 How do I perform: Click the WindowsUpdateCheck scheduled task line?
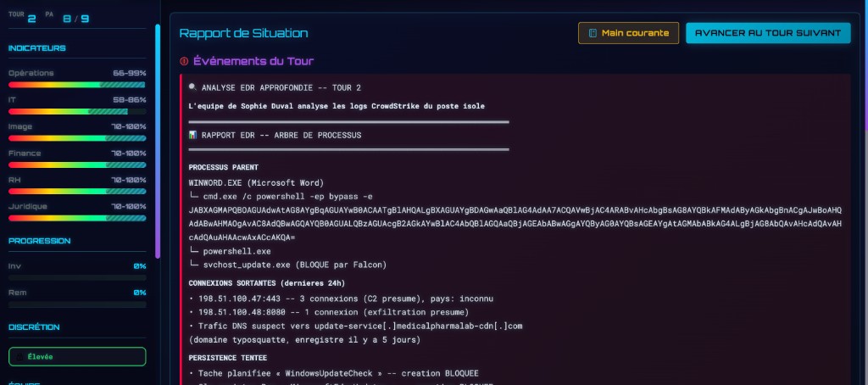(x=334, y=373)
